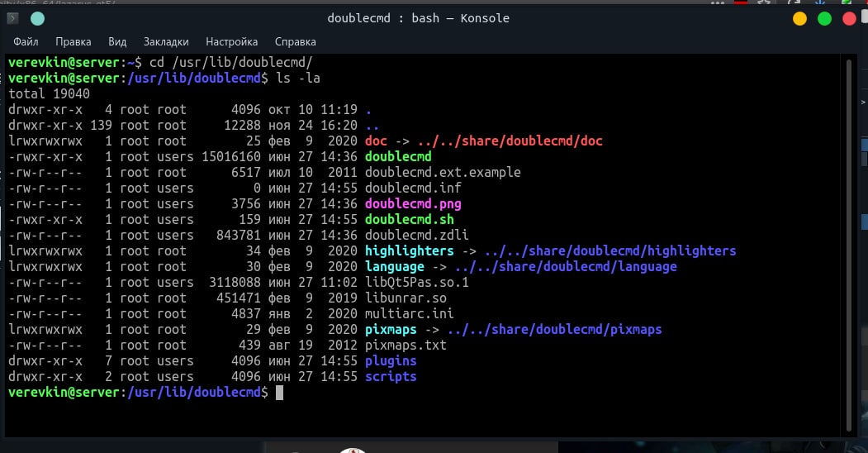Image resolution: width=868 pixels, height=453 pixels.
Task: Click the file size '6517'
Action: point(246,172)
